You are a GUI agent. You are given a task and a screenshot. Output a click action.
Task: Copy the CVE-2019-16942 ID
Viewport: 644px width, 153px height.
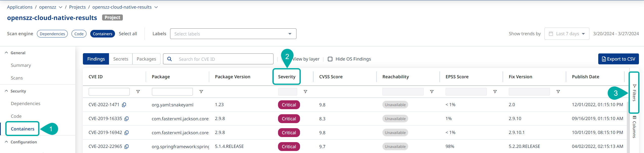[x=127, y=133]
